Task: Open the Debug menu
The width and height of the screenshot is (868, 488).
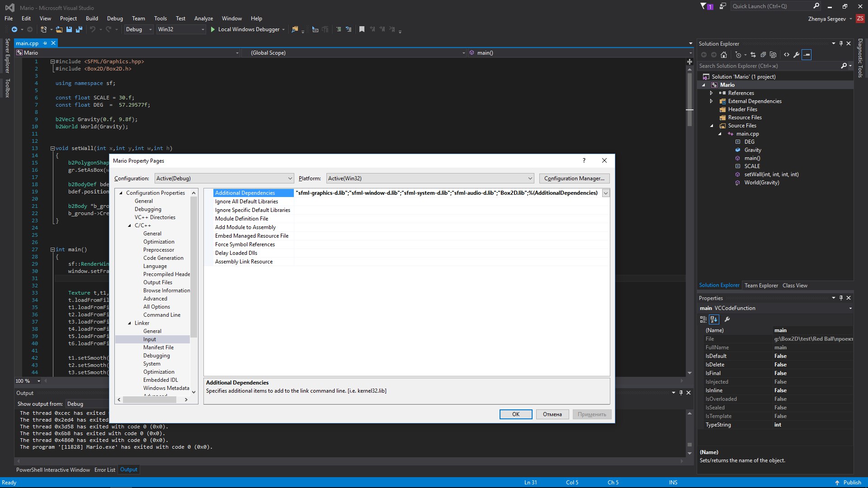Action: 115,19
